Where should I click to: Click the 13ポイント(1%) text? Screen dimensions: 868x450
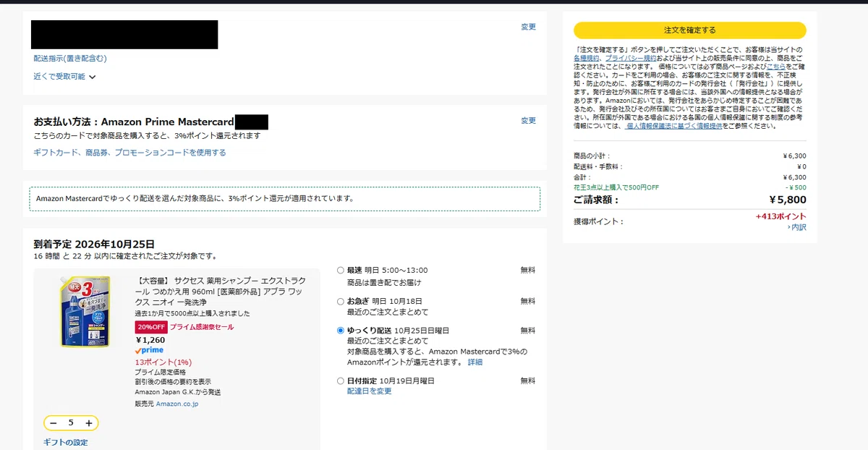click(163, 362)
